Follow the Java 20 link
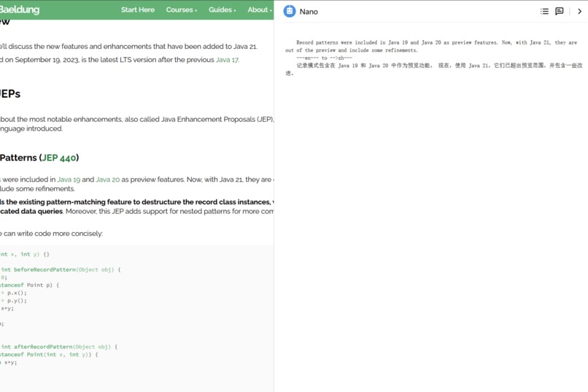 pos(108,180)
